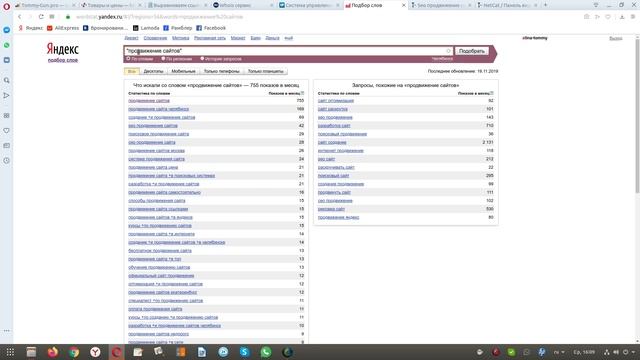The height and width of the screenshot is (360, 640).
Task: Open Messenger in the Opera sidebar
Action: (7, 30)
